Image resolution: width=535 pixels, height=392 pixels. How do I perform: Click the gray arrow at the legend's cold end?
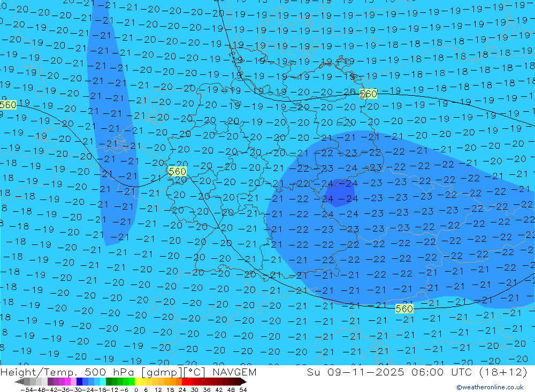click(20, 381)
